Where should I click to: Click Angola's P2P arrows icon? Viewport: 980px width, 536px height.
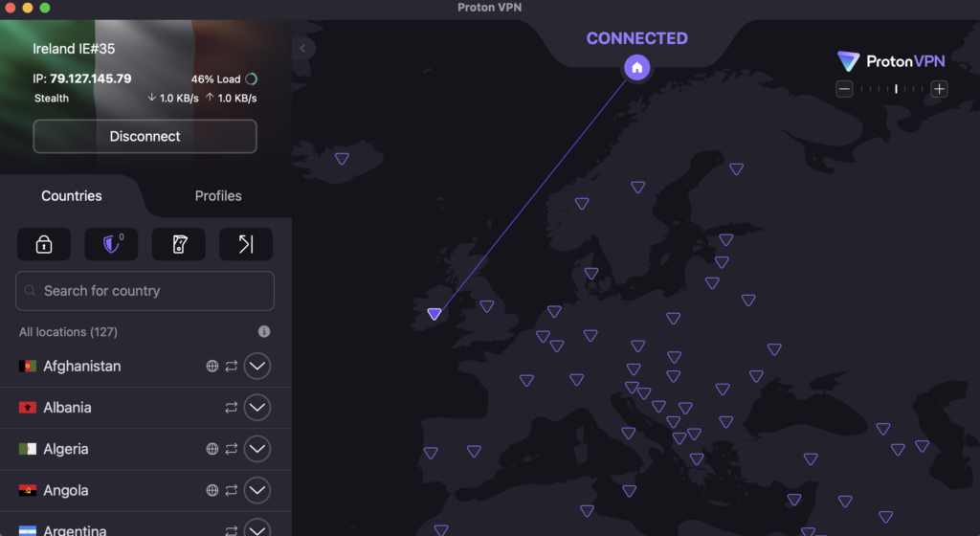click(232, 490)
